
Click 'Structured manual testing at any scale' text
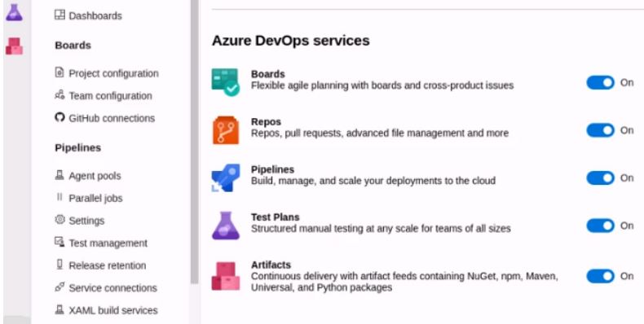click(x=381, y=229)
